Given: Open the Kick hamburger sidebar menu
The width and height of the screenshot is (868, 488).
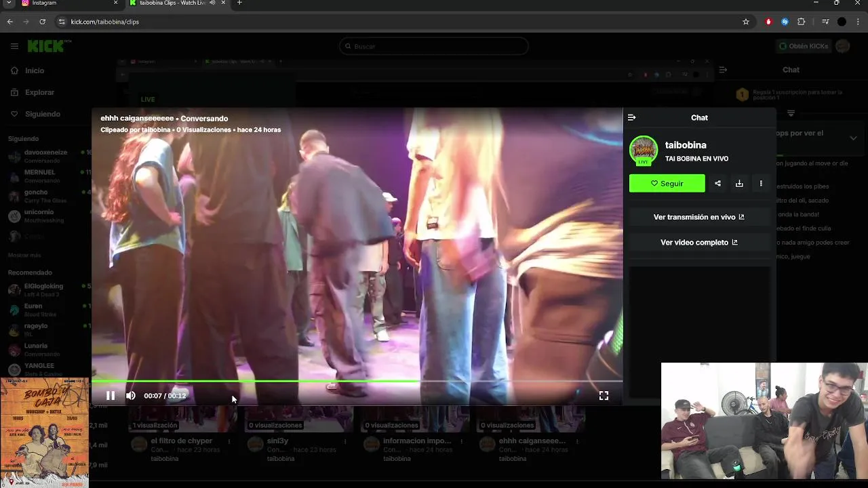Looking at the screenshot, I should (14, 46).
